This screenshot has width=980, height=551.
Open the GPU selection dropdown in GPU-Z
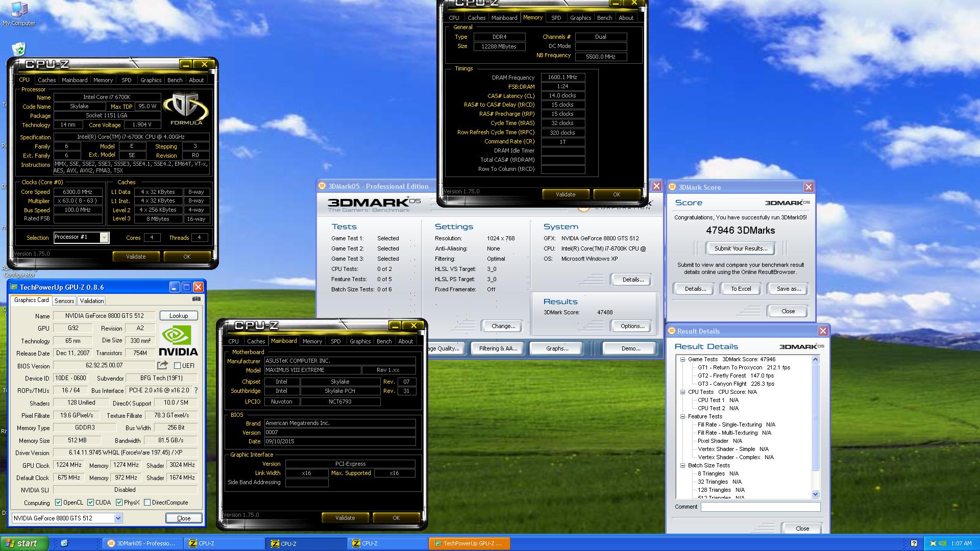click(118, 518)
